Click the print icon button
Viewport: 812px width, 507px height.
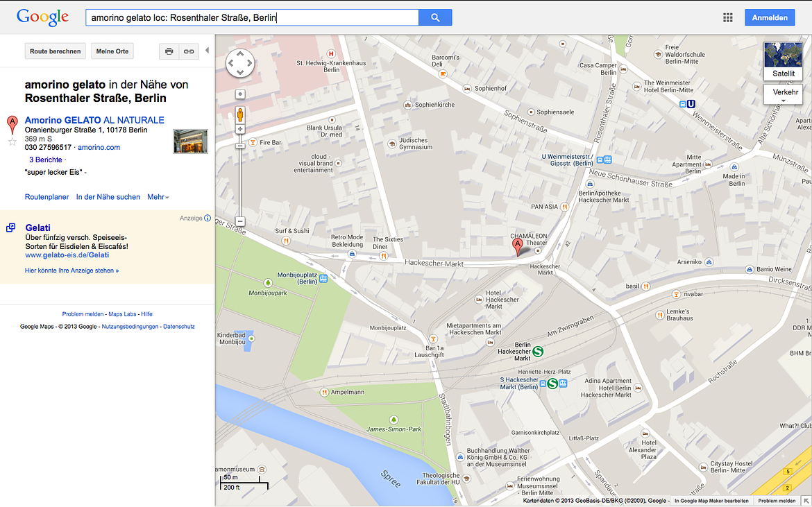coord(169,51)
